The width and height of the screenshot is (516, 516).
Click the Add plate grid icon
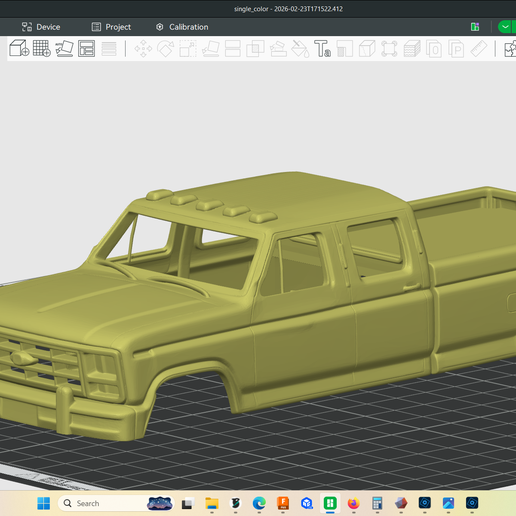pyautogui.click(x=42, y=49)
